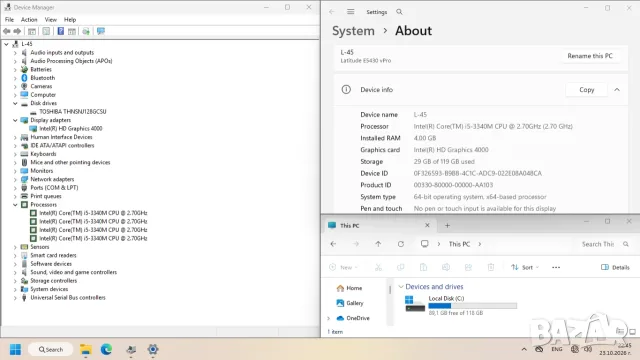Viewport: 640px width, 360px height.
Task: Expand the Network adapters category
Action: pyautogui.click(x=15, y=180)
